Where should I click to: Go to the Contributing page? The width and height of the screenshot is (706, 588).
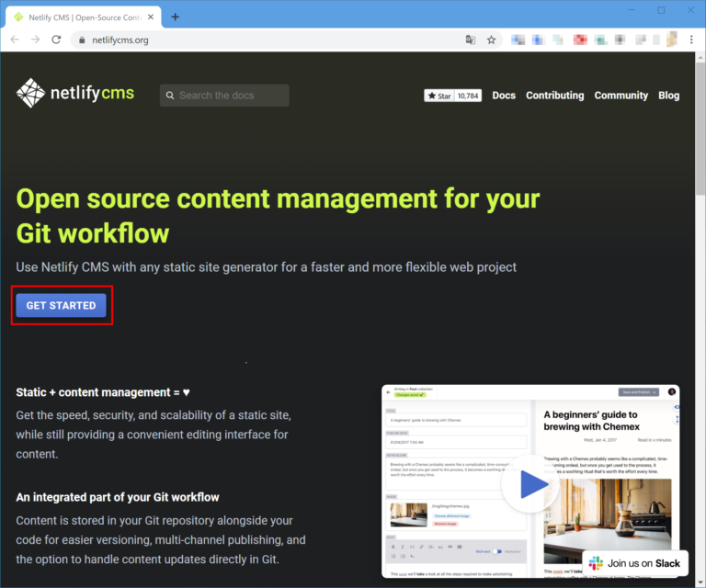click(x=554, y=96)
